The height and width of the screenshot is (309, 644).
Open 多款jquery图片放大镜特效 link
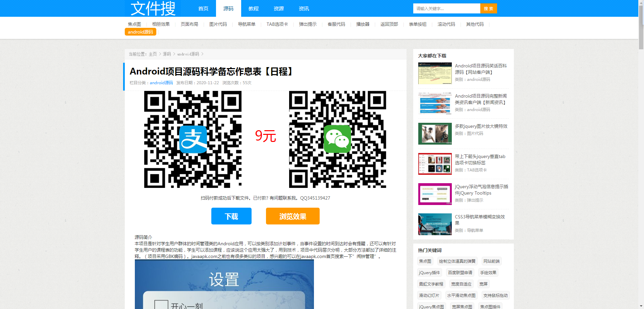pyautogui.click(x=481, y=126)
